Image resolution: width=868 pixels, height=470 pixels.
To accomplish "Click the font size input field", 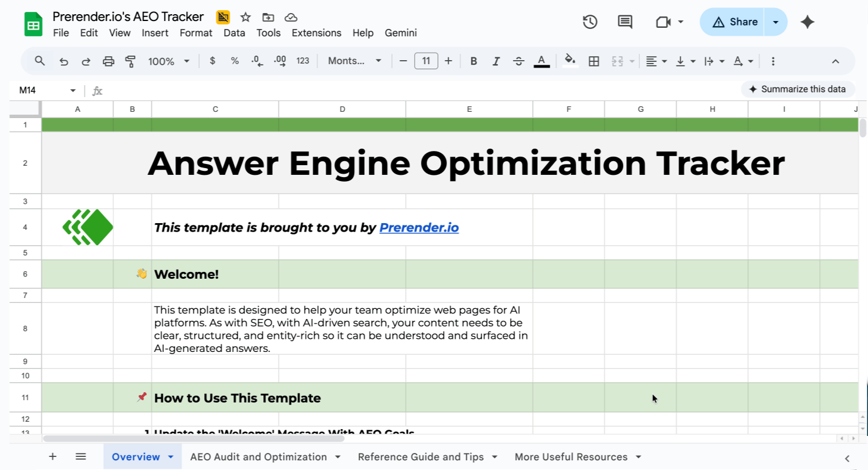I will pos(426,61).
